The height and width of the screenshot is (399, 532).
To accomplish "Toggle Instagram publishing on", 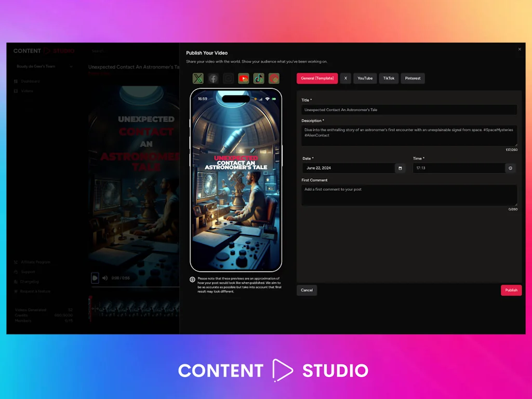I will pyautogui.click(x=228, y=78).
